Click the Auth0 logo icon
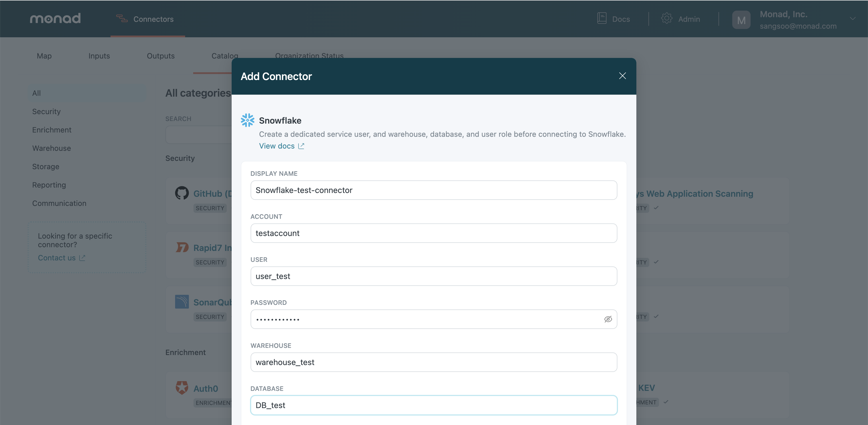 click(182, 388)
